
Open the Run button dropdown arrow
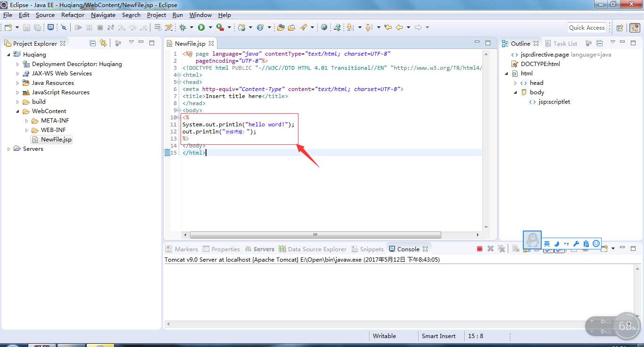210,28
